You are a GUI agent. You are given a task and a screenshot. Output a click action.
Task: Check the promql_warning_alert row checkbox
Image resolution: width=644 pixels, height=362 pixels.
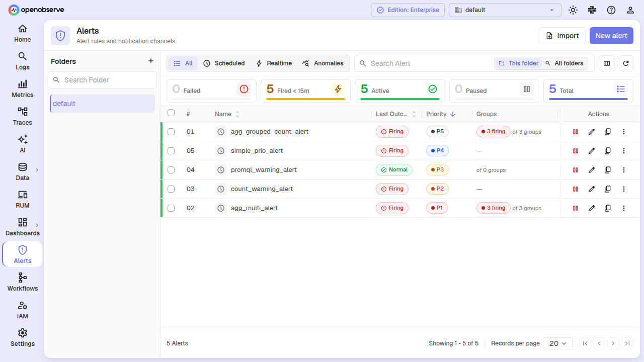coord(171,170)
